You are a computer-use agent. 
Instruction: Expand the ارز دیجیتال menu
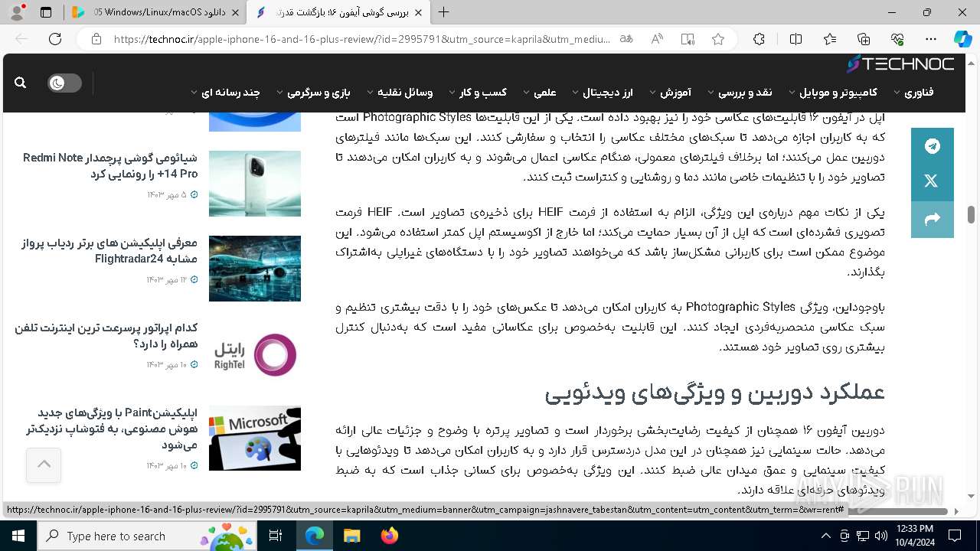[x=603, y=93]
